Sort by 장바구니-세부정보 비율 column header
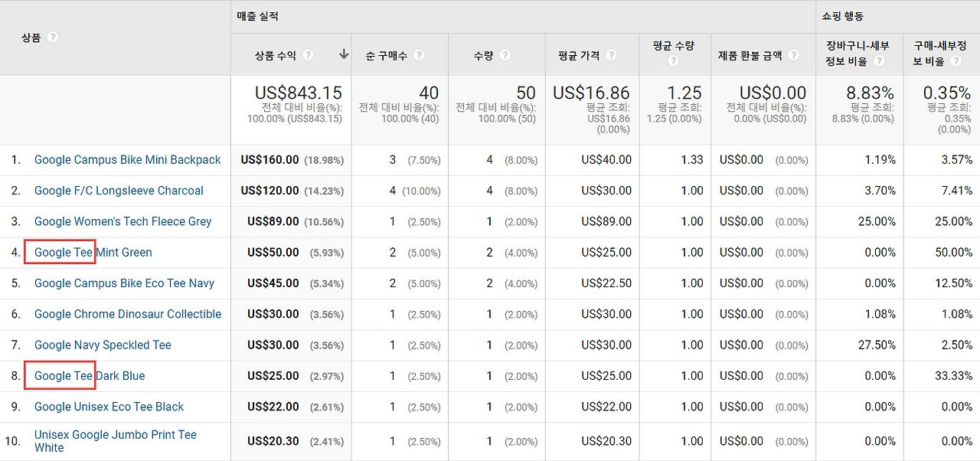 859,54
